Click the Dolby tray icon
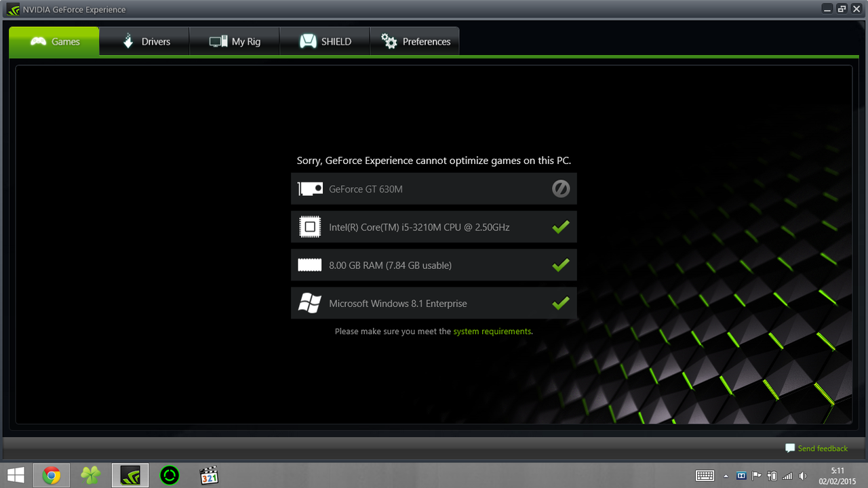 click(x=741, y=476)
